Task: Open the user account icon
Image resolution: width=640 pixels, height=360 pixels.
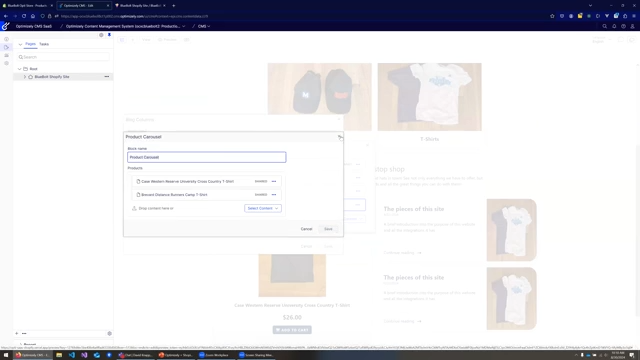Action: coord(633,26)
